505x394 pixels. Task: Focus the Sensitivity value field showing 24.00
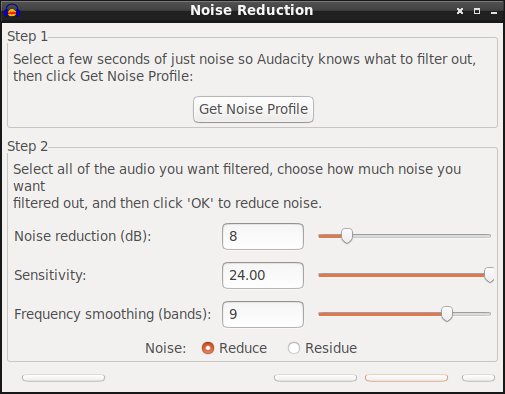(x=263, y=275)
